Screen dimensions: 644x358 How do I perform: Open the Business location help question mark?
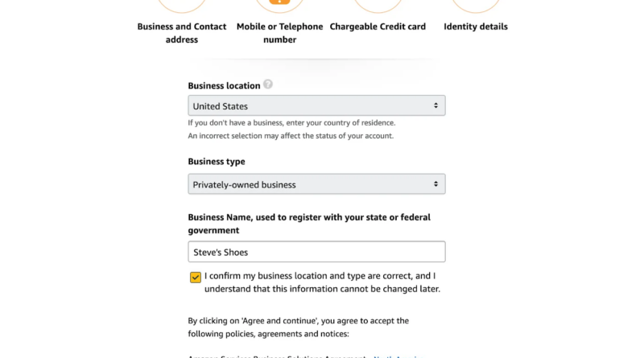click(x=268, y=84)
